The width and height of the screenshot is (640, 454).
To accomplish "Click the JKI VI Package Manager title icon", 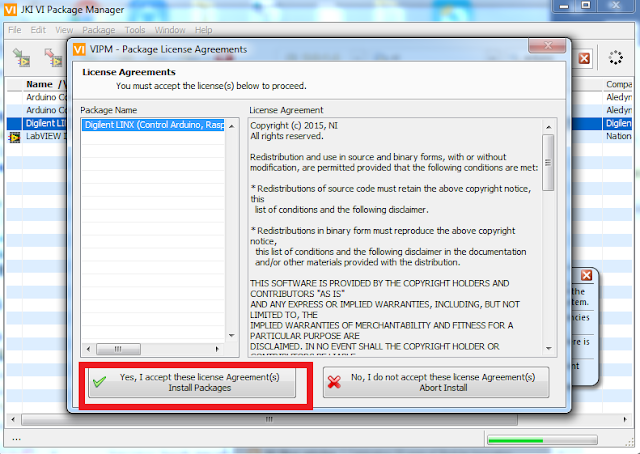I will tap(10, 9).
